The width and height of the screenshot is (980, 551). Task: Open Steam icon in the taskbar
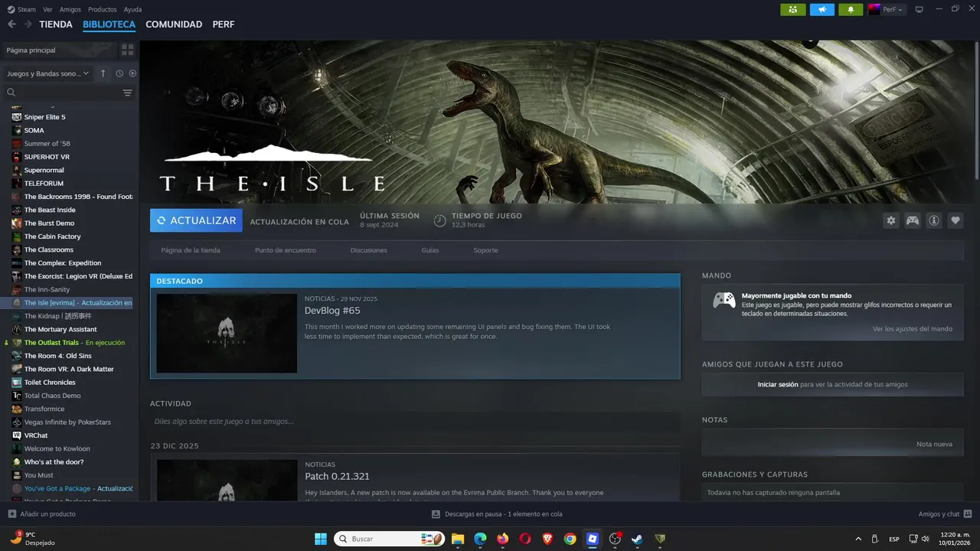point(637,539)
